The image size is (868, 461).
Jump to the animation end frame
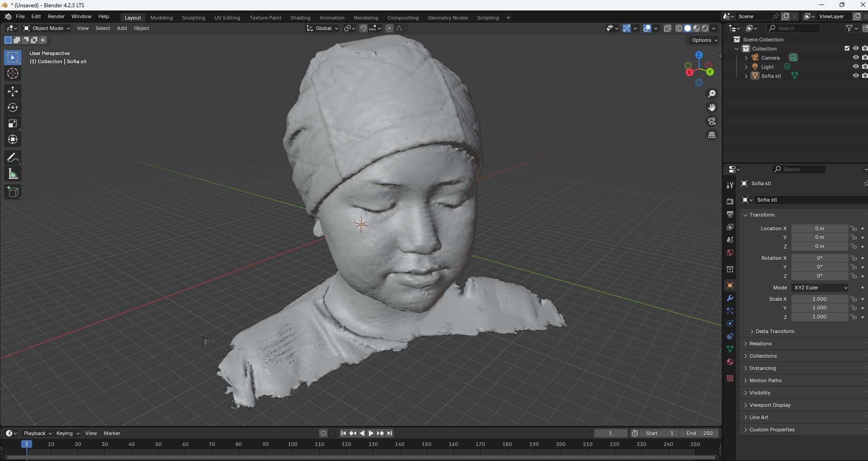click(389, 433)
